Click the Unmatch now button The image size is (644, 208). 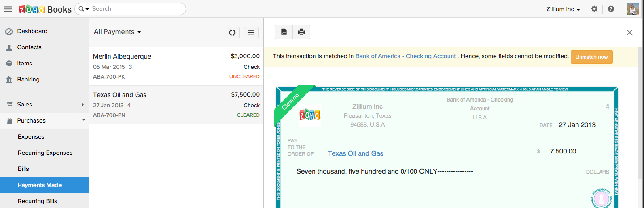591,57
